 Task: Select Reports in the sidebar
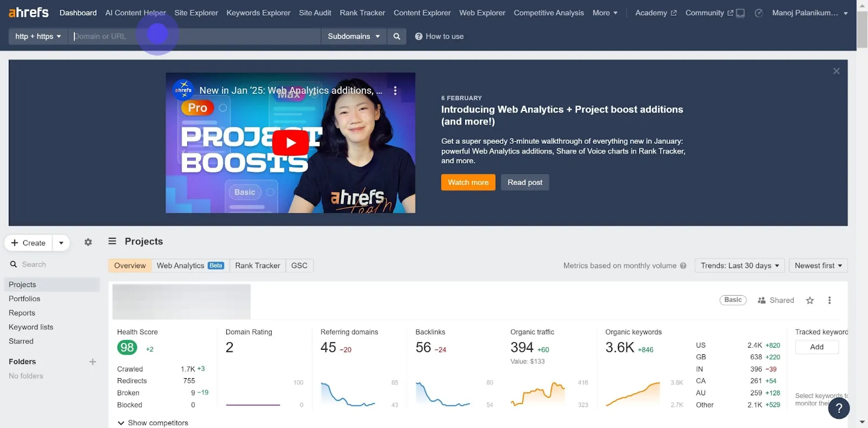pyautogui.click(x=22, y=313)
